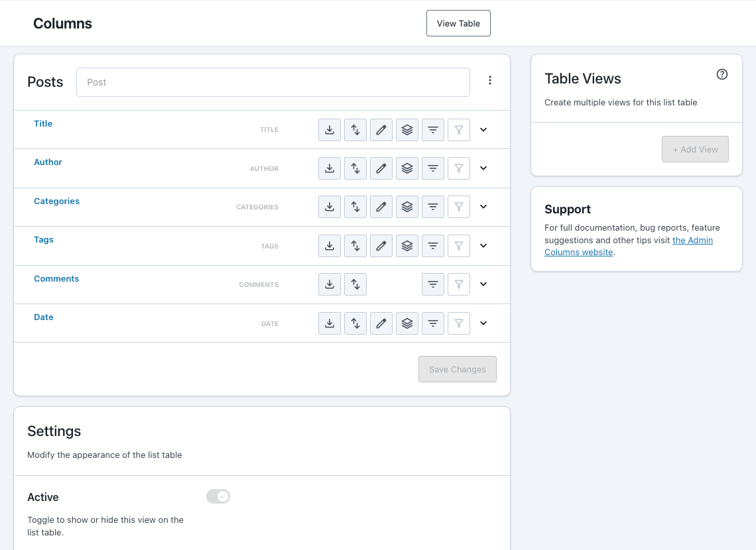Image resolution: width=756 pixels, height=550 pixels.
Task: Click the pencil icon in Date row
Action: 381,323
